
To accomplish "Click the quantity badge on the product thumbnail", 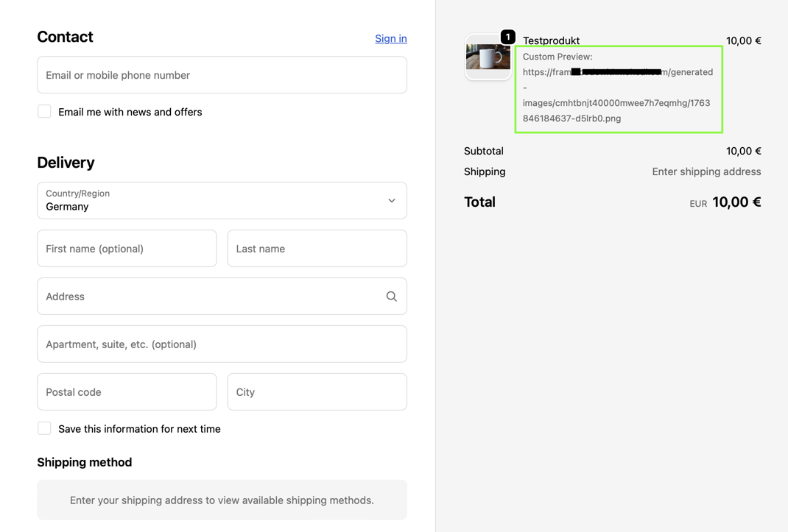I will click(x=507, y=35).
